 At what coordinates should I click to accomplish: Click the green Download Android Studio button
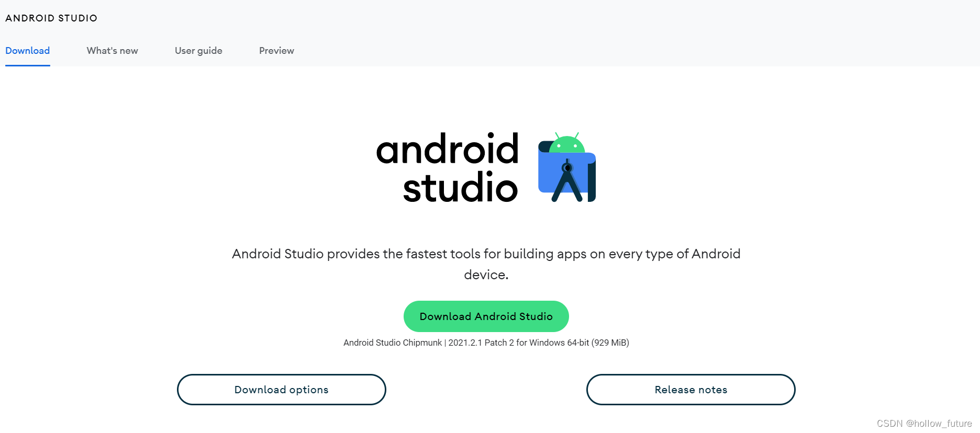(486, 316)
